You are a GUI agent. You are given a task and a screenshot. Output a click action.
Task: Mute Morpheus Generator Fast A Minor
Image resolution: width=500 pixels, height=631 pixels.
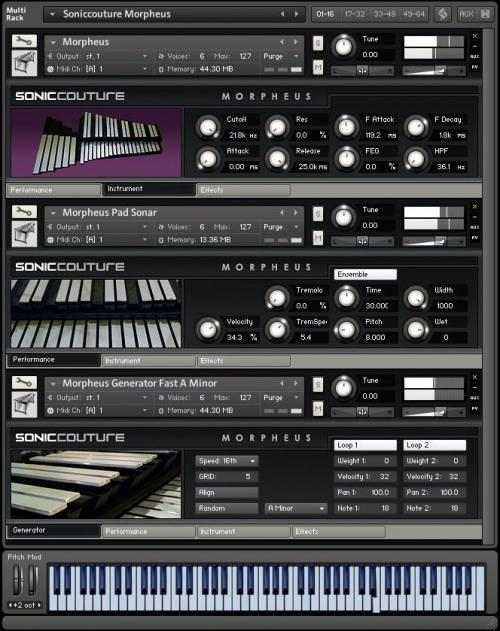318,408
